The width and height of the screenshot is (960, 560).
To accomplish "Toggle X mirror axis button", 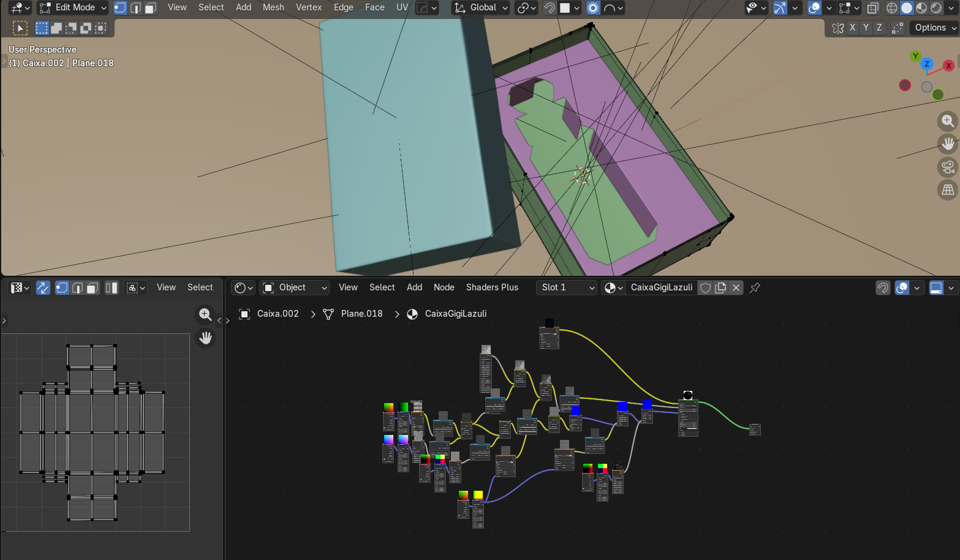I will [x=852, y=28].
